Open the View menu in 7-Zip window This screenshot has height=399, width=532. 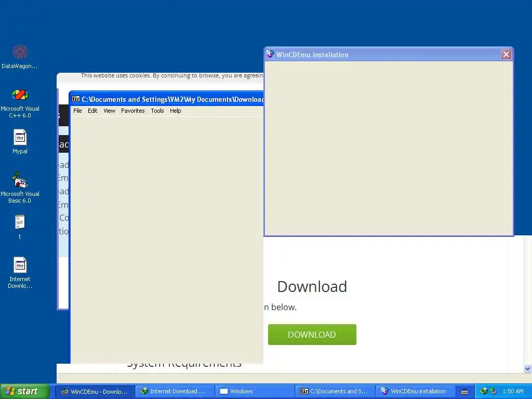109,111
